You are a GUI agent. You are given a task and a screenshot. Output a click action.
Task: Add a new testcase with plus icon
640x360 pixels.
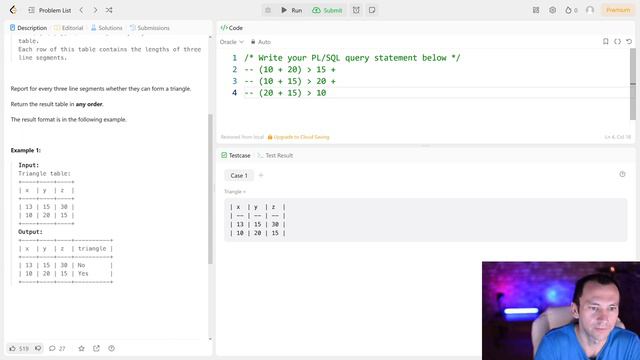click(x=261, y=176)
